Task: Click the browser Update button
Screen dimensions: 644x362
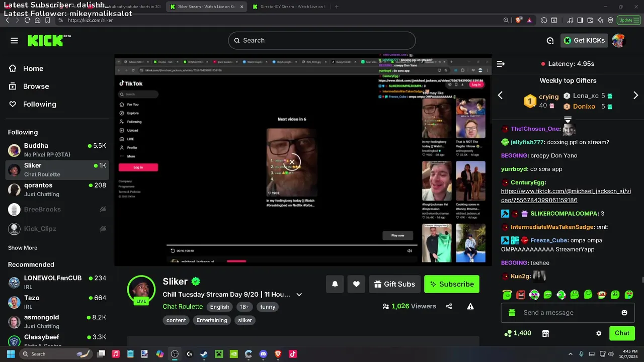Action: [628, 20]
